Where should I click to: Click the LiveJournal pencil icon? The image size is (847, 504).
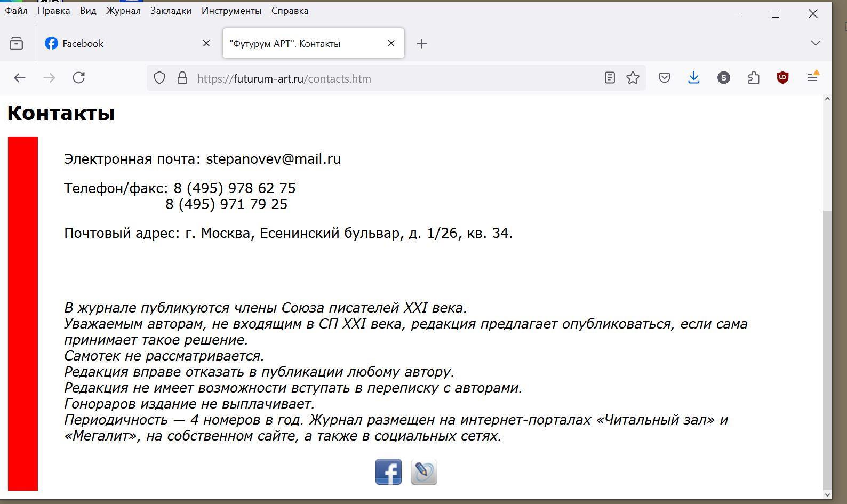click(424, 472)
